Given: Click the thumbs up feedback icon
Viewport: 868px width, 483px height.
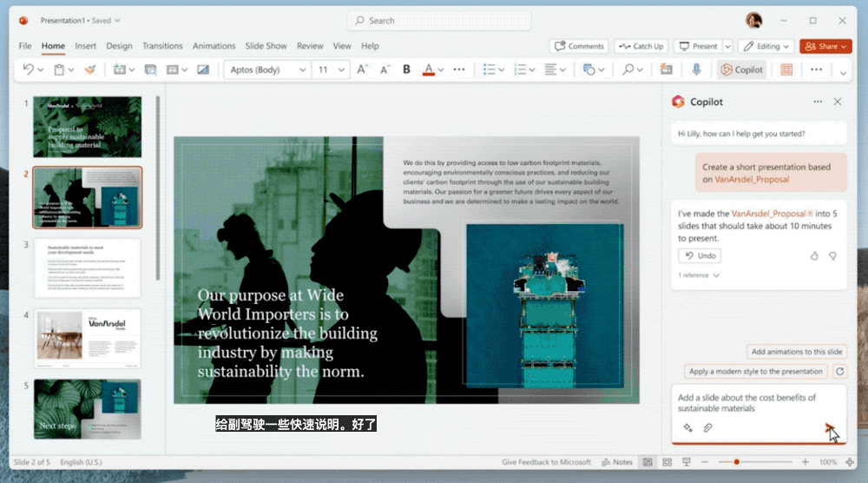Looking at the screenshot, I should click(x=814, y=256).
